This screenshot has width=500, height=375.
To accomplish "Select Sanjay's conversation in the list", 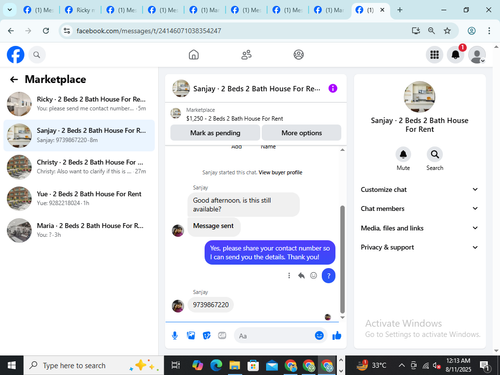I will (79, 135).
